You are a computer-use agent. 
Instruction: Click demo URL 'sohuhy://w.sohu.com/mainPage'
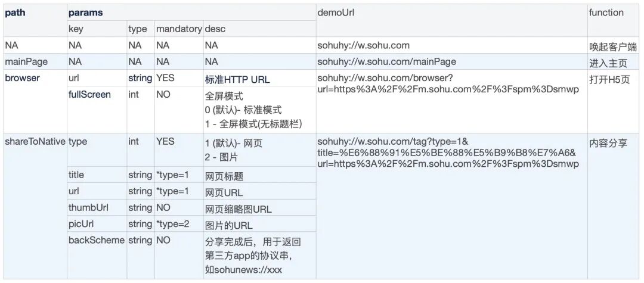coord(386,62)
